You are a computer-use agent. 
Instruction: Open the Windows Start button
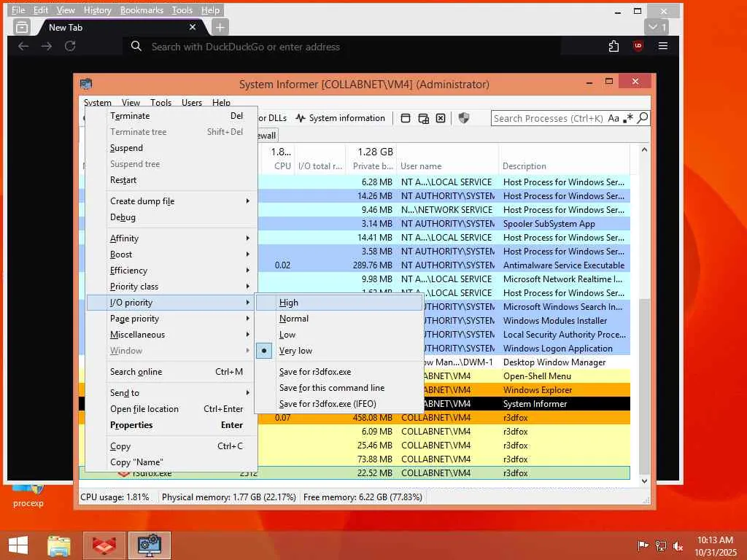(x=18, y=545)
